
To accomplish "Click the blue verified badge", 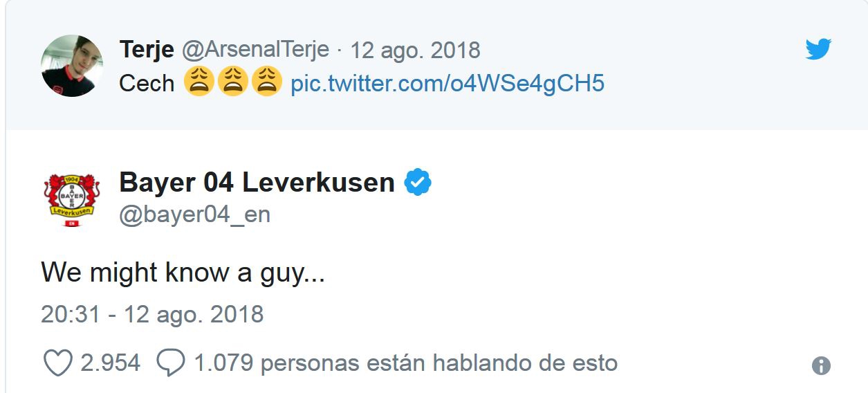I will click(417, 183).
